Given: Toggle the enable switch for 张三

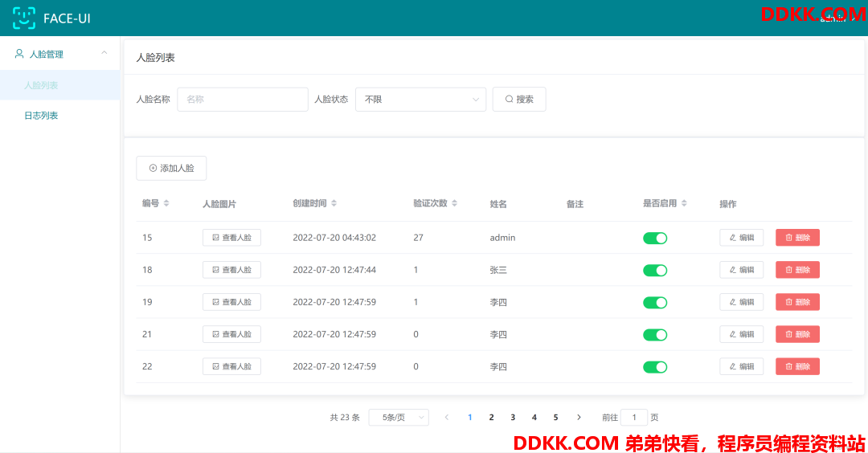Looking at the screenshot, I should [655, 271].
